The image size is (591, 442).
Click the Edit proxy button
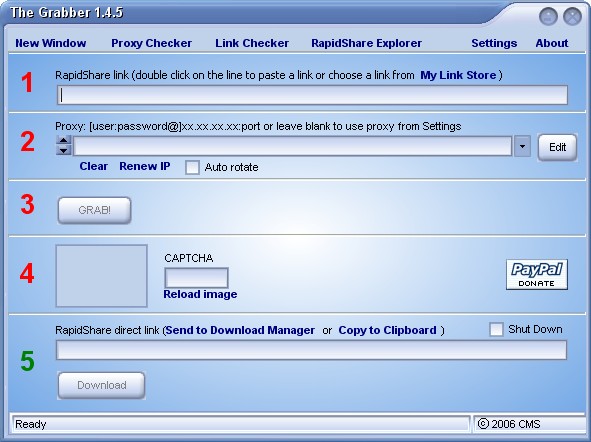pos(557,147)
